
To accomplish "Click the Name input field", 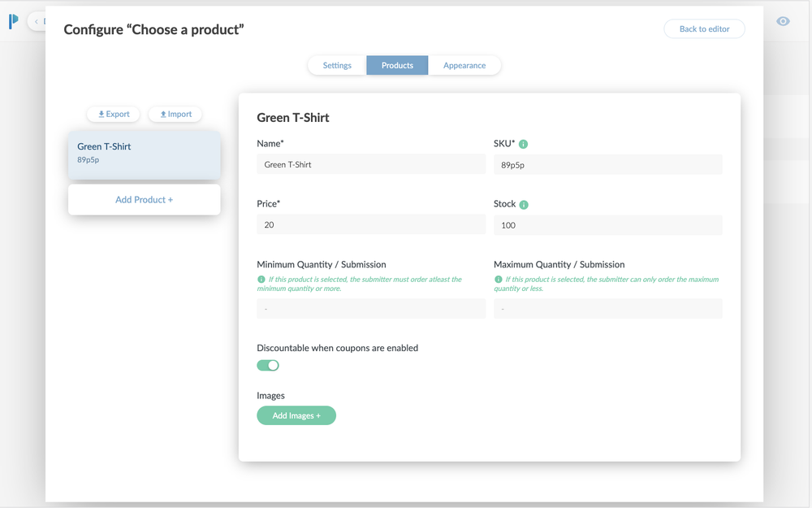I will 370,164.
